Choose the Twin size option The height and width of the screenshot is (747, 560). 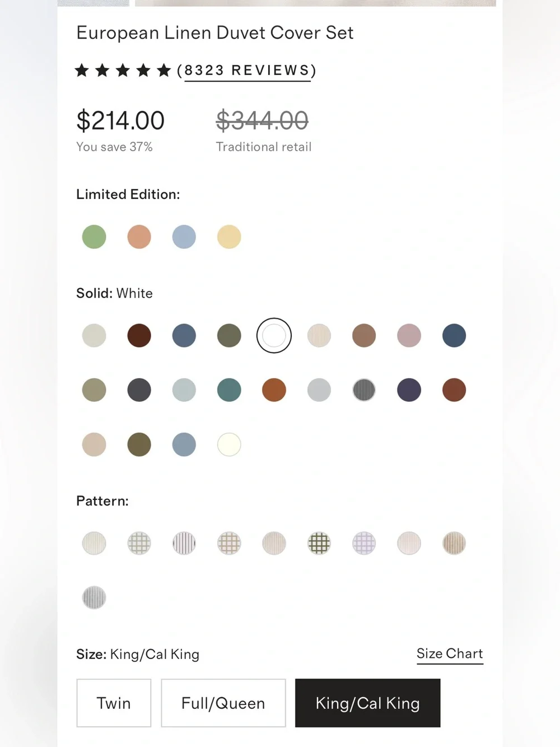[114, 703]
